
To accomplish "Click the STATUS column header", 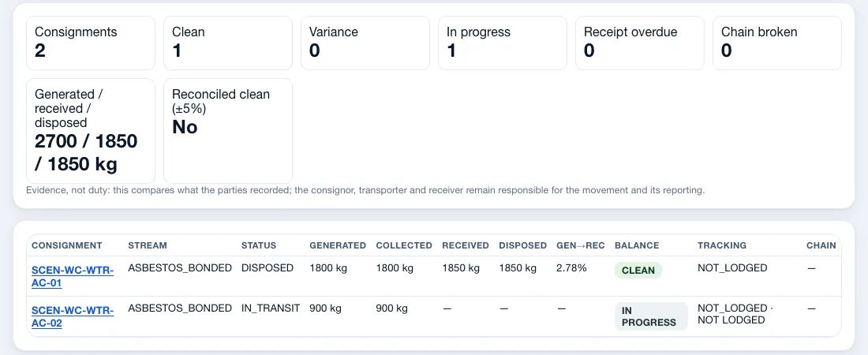I will click(259, 245).
